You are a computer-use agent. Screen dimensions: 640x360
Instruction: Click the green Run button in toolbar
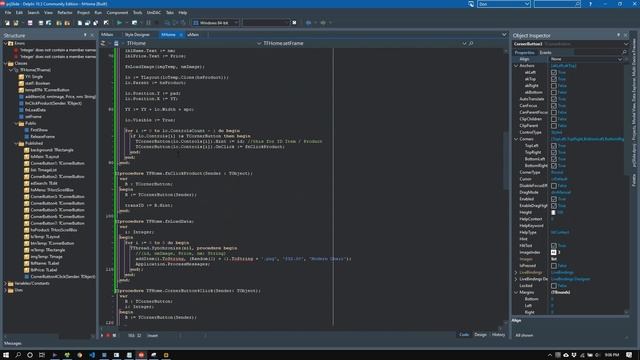point(119,23)
